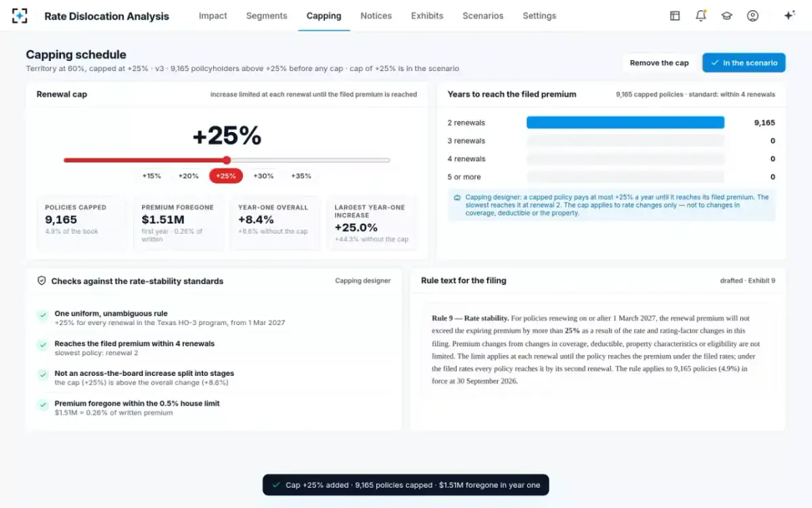Select the +35% cap option
The image size is (812, 508).
(301, 176)
